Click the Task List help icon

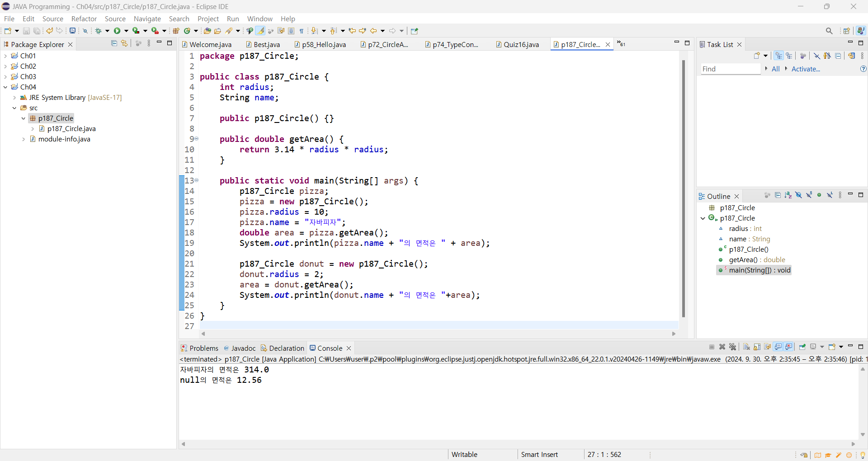pyautogui.click(x=863, y=69)
